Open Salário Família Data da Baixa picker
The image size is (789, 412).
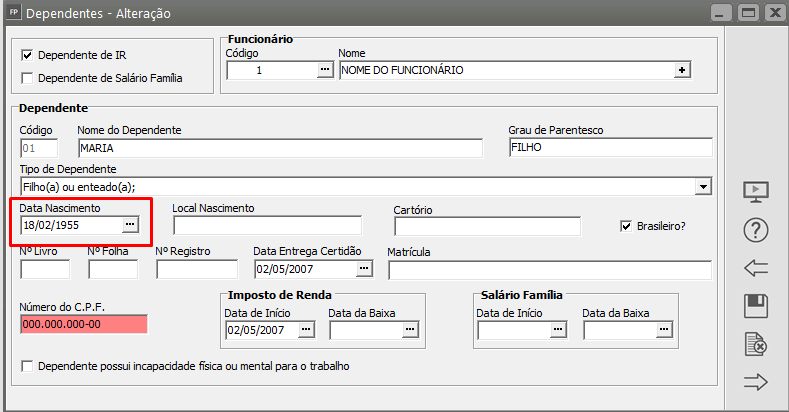click(663, 330)
